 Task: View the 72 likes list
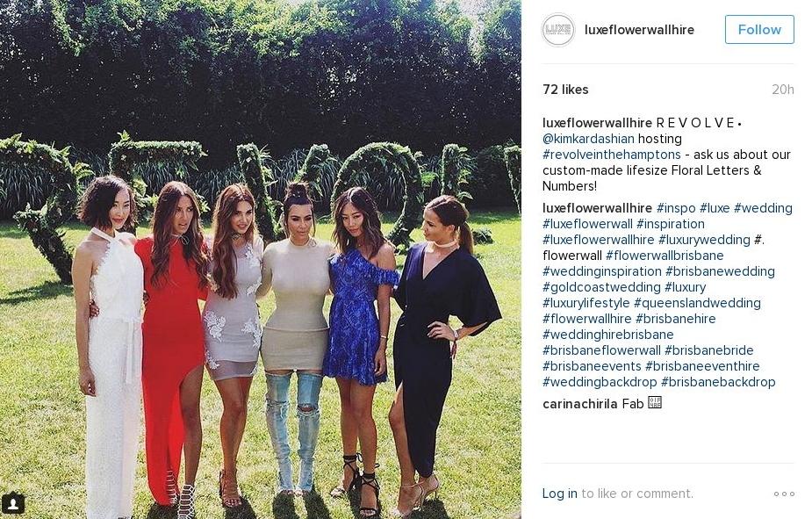[x=565, y=90]
